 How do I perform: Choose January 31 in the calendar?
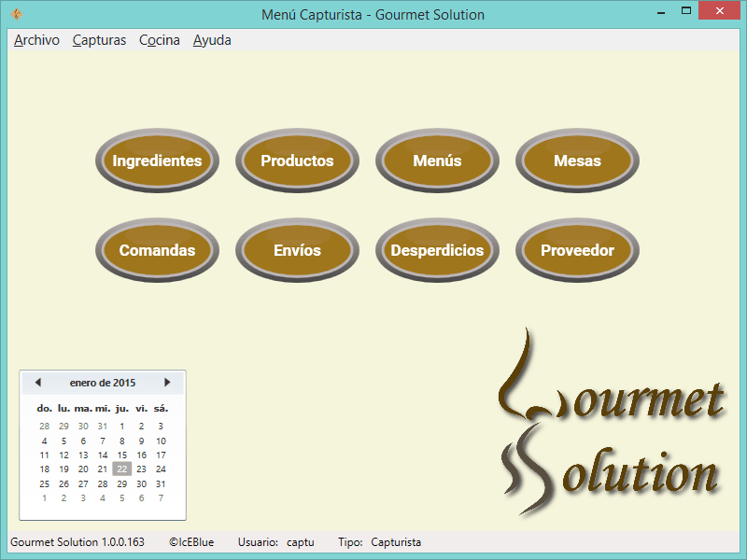click(161, 484)
